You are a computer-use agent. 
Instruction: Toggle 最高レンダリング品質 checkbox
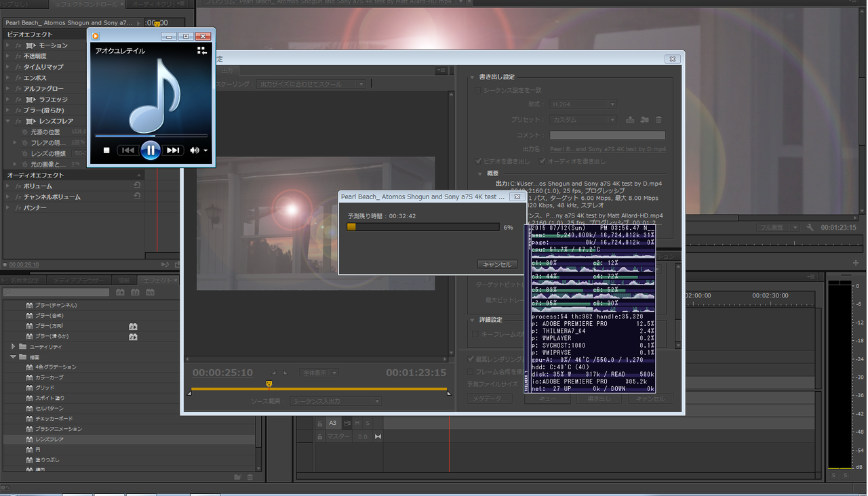(472, 359)
